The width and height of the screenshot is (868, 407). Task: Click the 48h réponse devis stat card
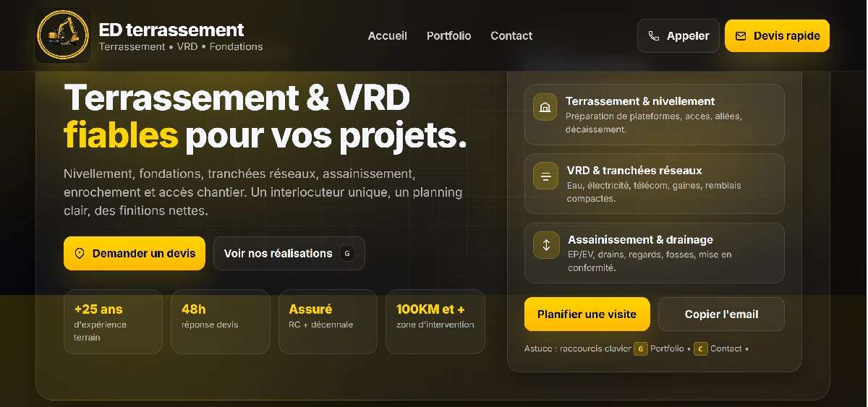click(x=221, y=322)
